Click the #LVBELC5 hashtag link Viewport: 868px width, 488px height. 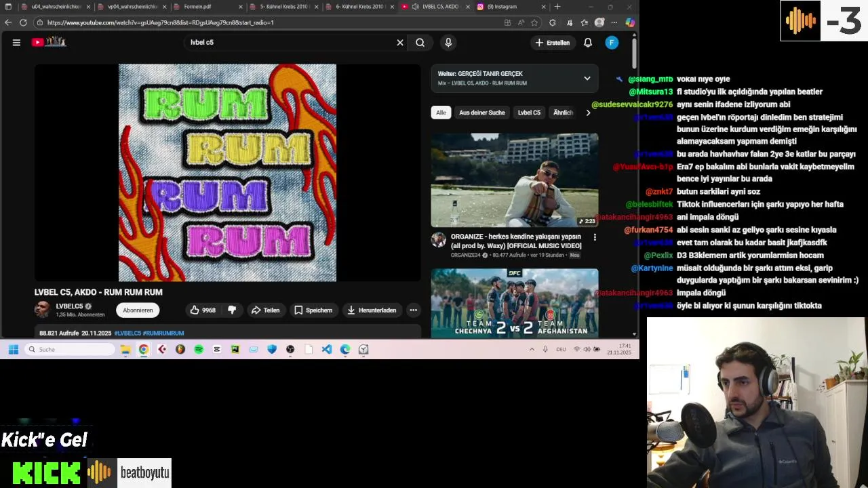tap(127, 333)
